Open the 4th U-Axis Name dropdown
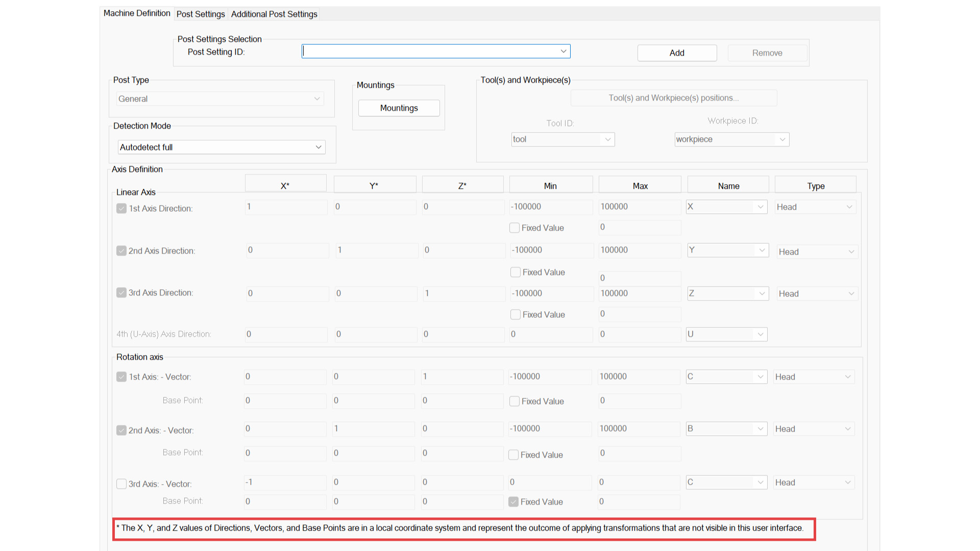 726,334
